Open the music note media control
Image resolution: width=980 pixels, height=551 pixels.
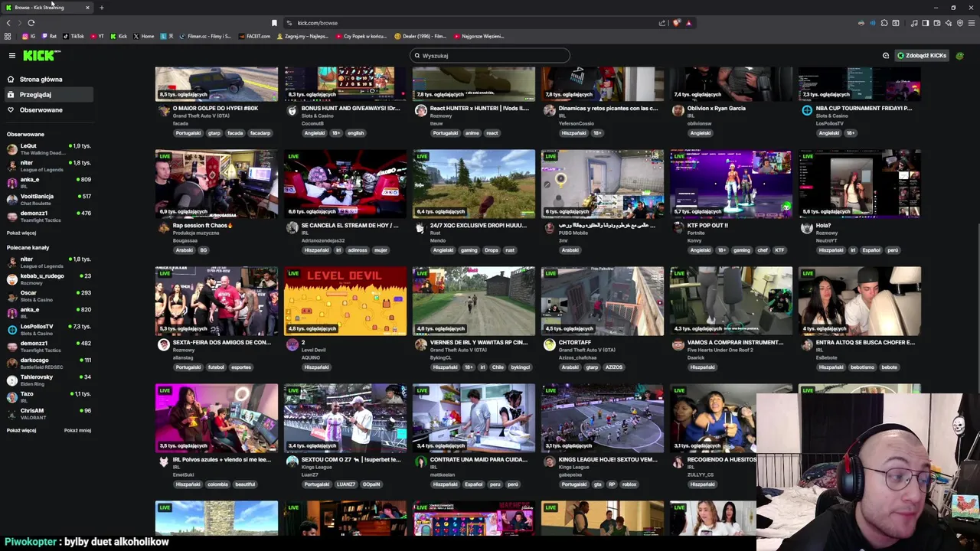point(914,23)
